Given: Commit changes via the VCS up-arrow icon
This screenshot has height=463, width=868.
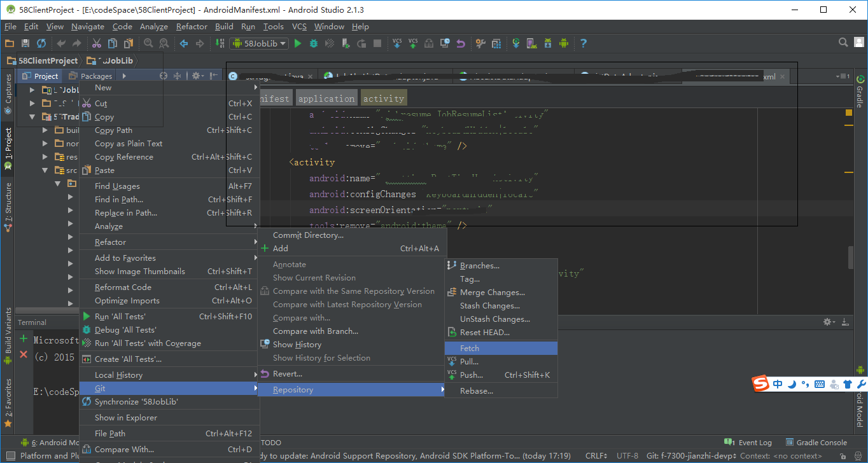Looking at the screenshot, I should (412, 43).
